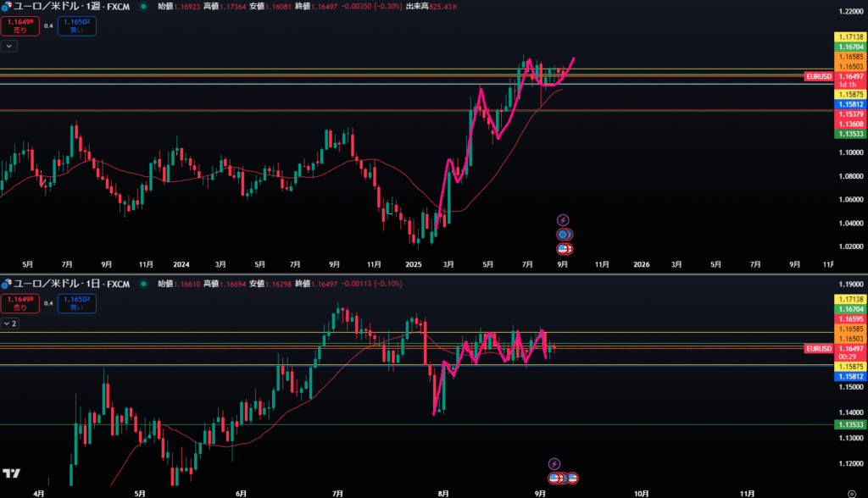
Task: Click the yellow 1.17138 price label on weekly chart
Action: (x=849, y=37)
